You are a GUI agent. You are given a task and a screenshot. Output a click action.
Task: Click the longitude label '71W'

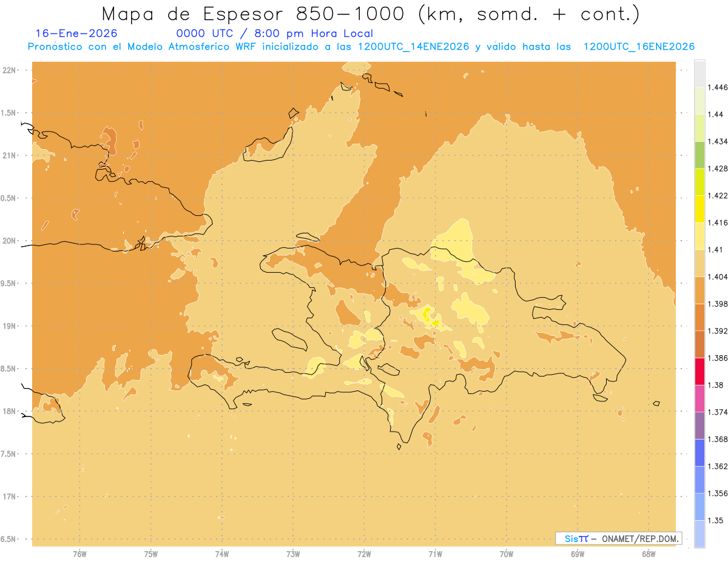pos(435,554)
